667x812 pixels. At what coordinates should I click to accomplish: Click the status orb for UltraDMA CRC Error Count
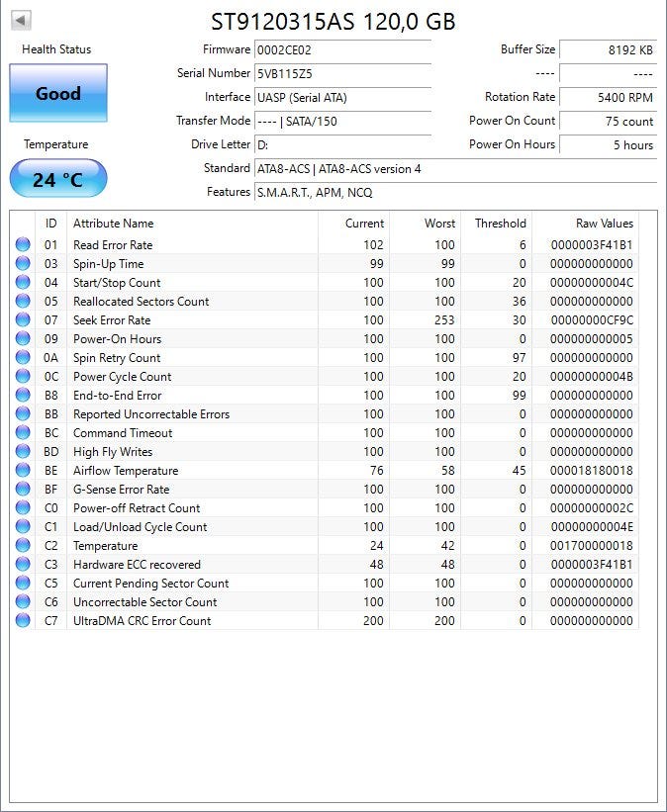click(23, 621)
